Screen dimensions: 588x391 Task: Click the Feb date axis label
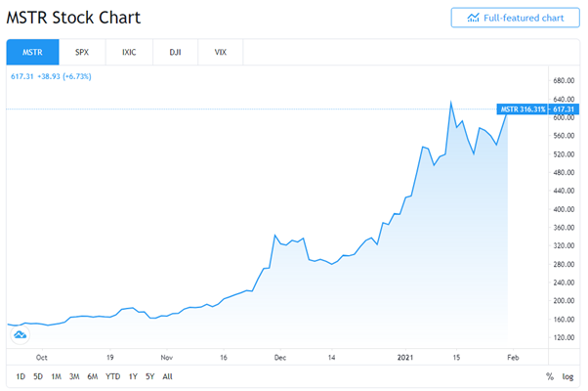pyautogui.click(x=513, y=358)
